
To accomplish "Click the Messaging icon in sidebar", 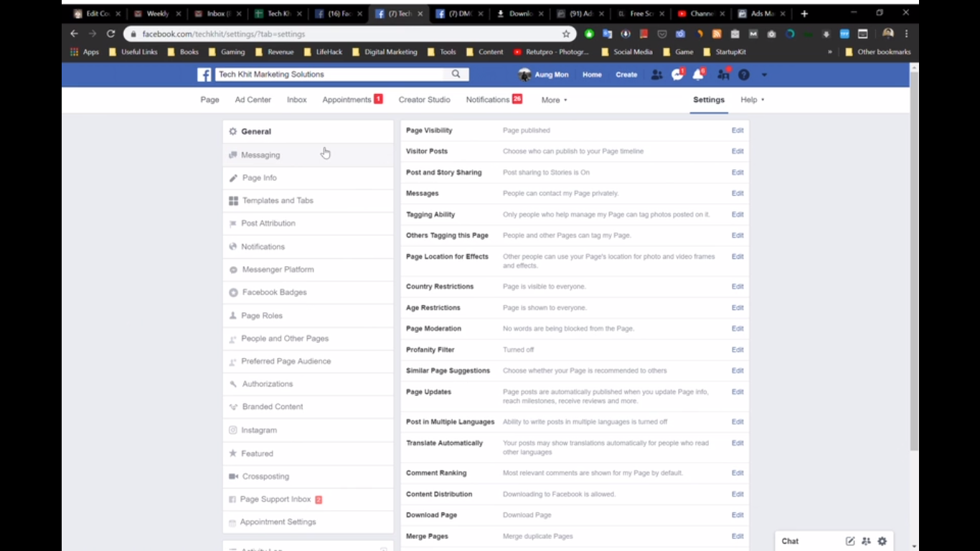I will [x=232, y=155].
